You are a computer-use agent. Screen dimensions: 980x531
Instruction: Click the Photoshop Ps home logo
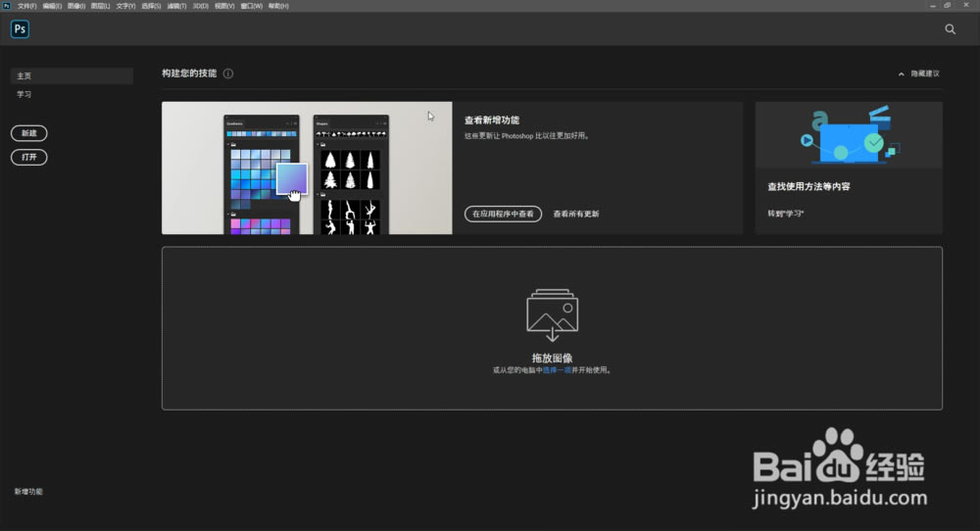[20, 29]
